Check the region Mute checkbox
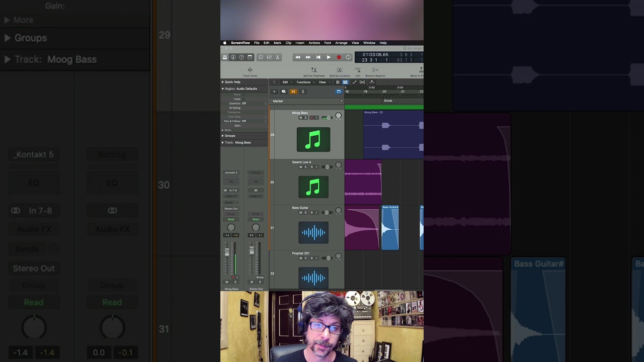This screenshot has width=644, height=362. click(x=244, y=95)
